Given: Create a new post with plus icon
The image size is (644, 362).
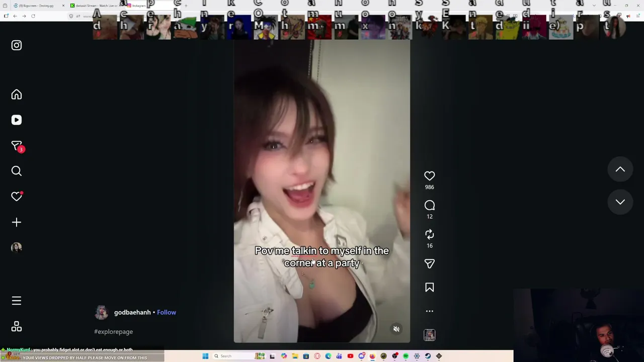Looking at the screenshot, I should tap(17, 222).
